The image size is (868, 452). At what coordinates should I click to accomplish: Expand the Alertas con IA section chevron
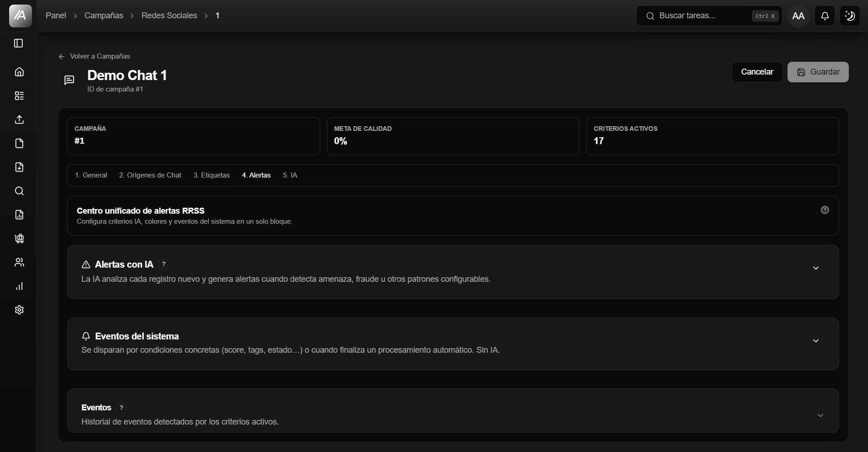(816, 268)
